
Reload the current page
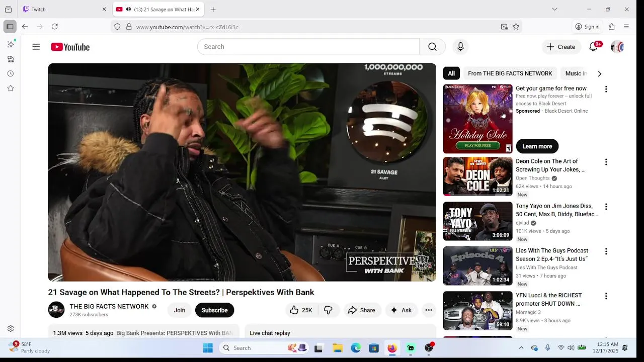(55, 27)
